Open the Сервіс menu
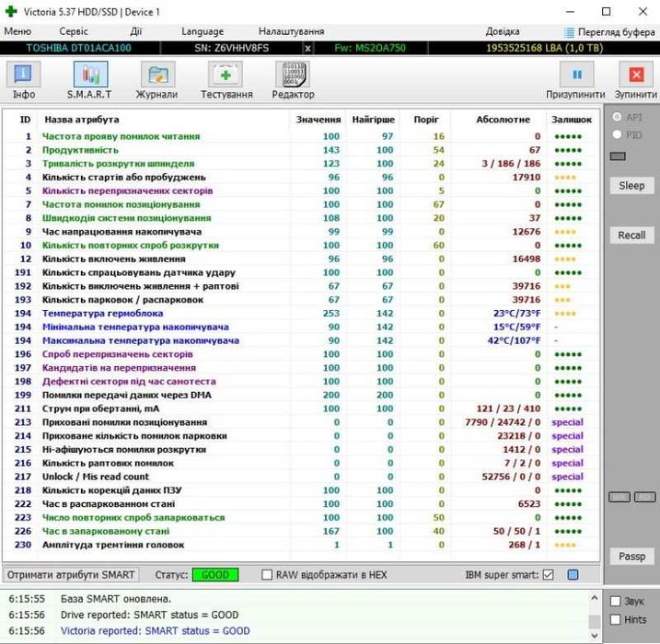This screenshot has width=660, height=644. (74, 31)
